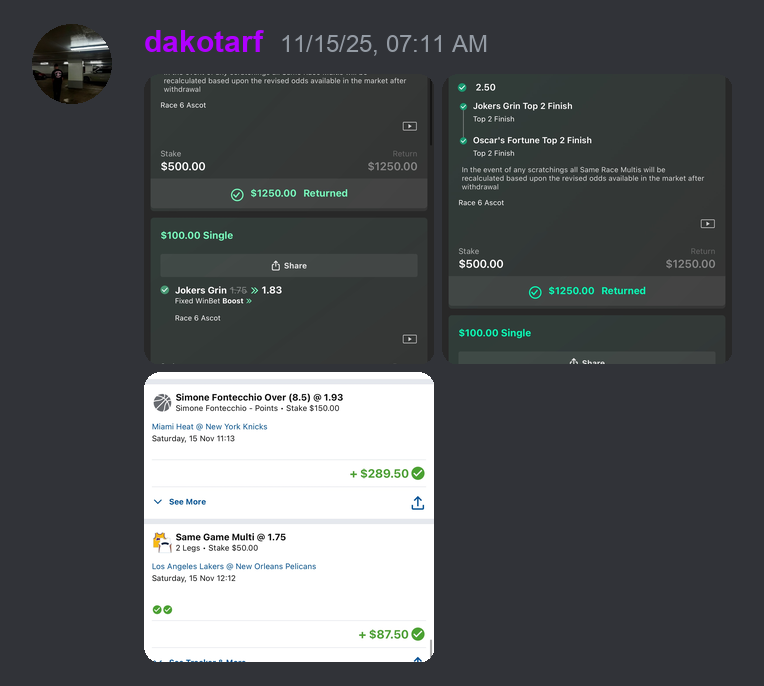Click the +$87.50 winnings amount
The height and width of the screenshot is (686, 764).
383,634
